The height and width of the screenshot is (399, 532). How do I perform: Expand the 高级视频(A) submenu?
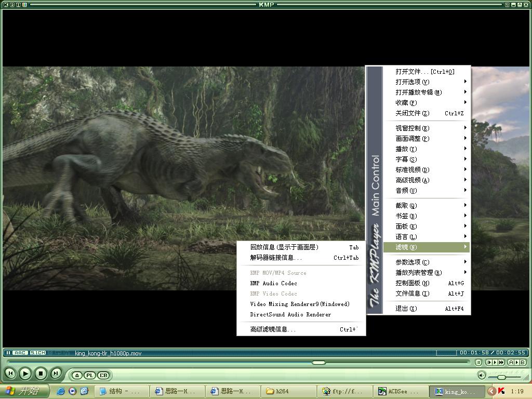(x=427, y=180)
